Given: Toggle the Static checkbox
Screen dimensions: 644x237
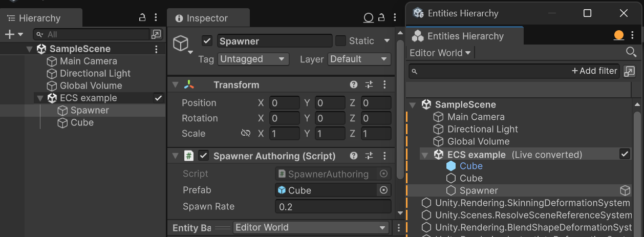Looking at the screenshot, I should 340,41.
